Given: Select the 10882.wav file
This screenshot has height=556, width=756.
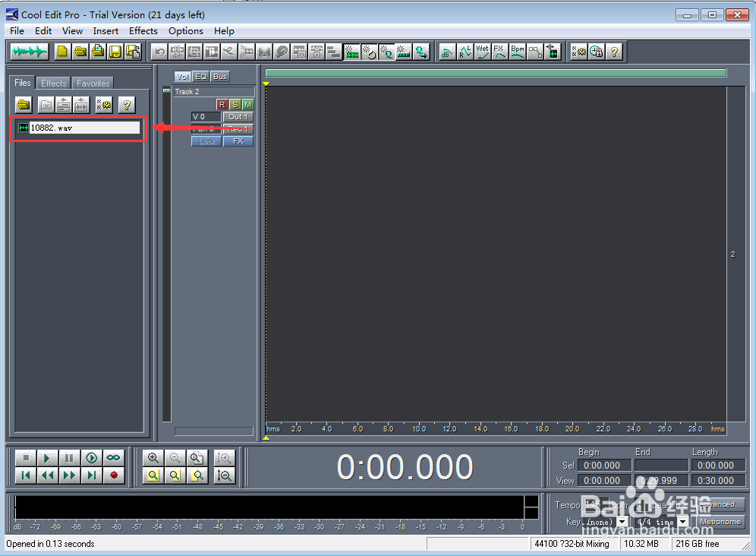Looking at the screenshot, I should [x=79, y=128].
